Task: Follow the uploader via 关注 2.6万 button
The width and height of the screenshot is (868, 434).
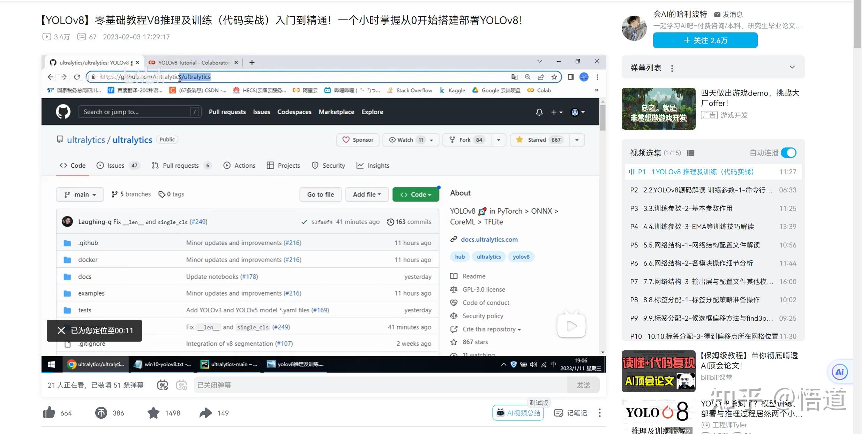Action: [704, 40]
